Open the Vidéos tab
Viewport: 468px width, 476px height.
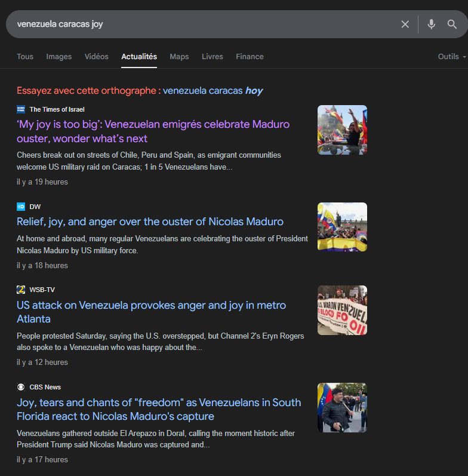point(97,57)
